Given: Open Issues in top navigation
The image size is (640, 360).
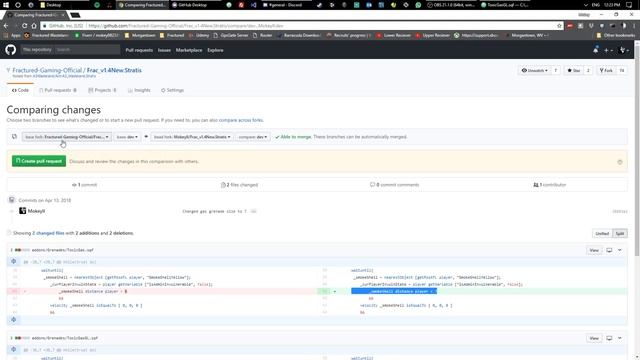Looking at the screenshot, I should point(164,50).
